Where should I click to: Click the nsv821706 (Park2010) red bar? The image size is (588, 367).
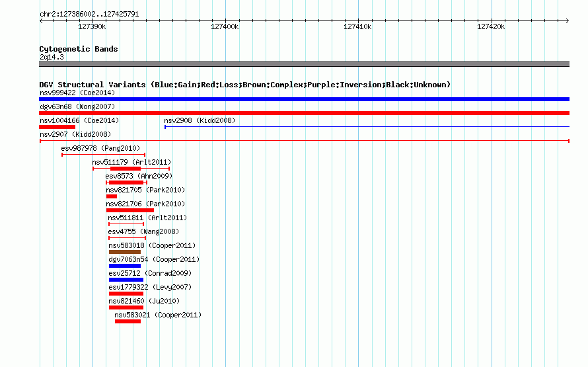130,210
